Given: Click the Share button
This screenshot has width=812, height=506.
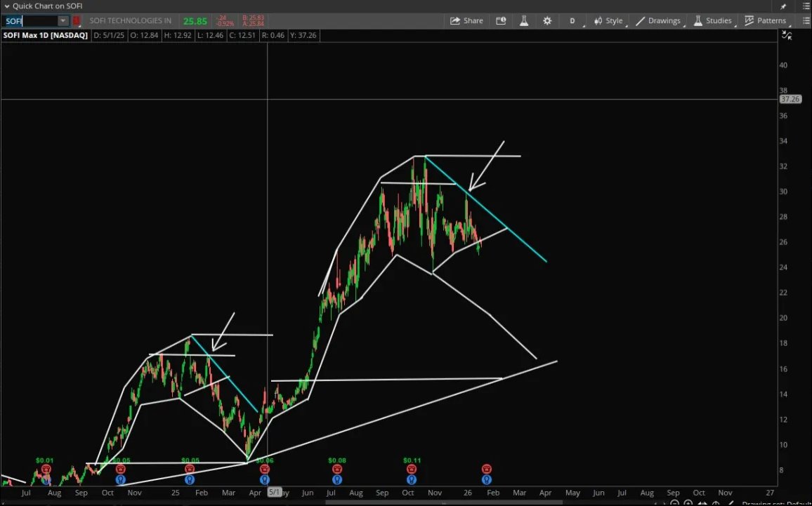Looking at the screenshot, I should 466,20.
